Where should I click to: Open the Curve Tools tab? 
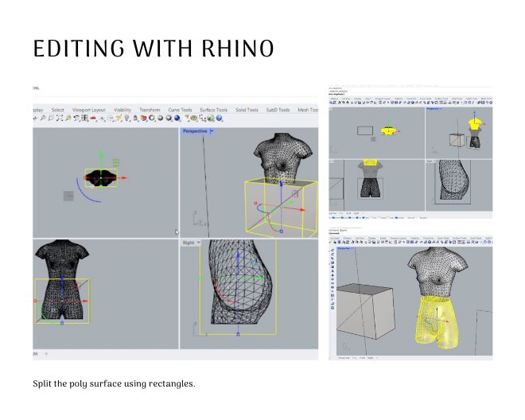(180, 110)
